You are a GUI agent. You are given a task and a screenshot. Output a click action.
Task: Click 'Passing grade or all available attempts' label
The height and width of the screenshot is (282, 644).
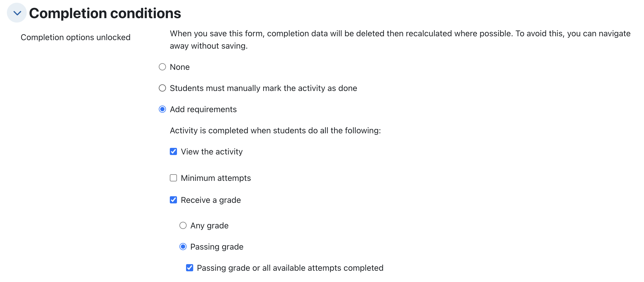[x=290, y=268]
